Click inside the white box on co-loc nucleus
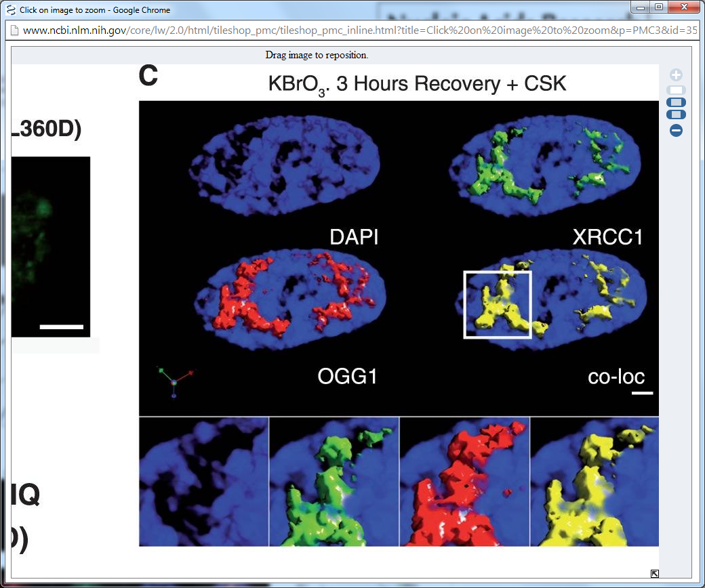This screenshot has width=705, height=588. coord(497,304)
